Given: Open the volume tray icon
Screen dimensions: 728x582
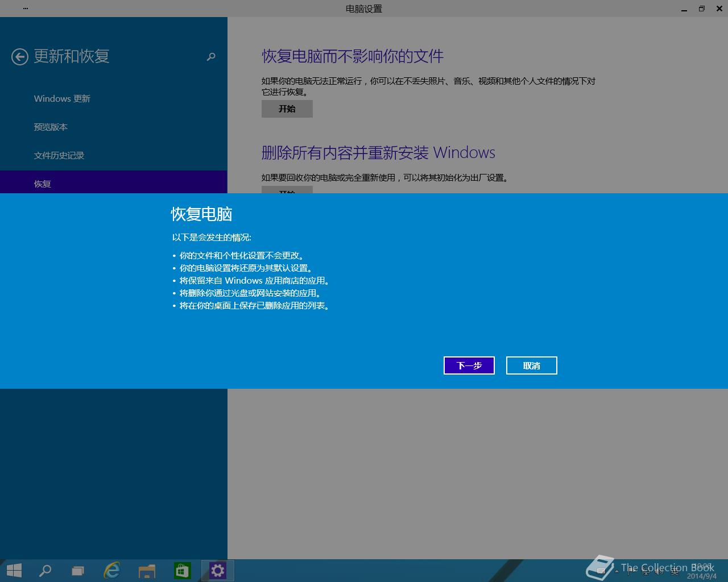Looking at the screenshot, I should pyautogui.click(x=659, y=571).
